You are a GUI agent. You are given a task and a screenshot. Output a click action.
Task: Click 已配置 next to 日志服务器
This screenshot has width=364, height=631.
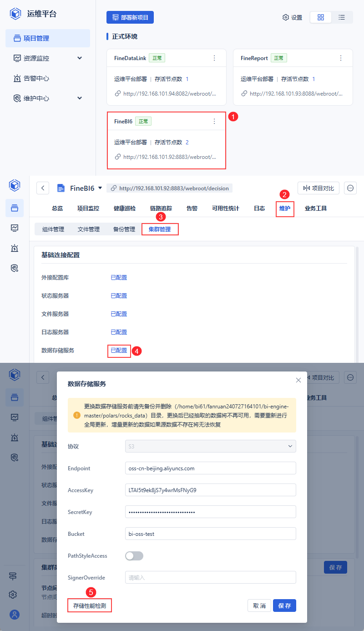click(119, 332)
